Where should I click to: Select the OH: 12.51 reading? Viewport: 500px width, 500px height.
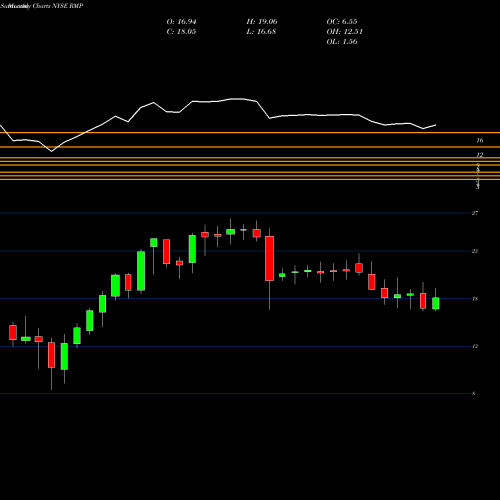[x=344, y=32]
